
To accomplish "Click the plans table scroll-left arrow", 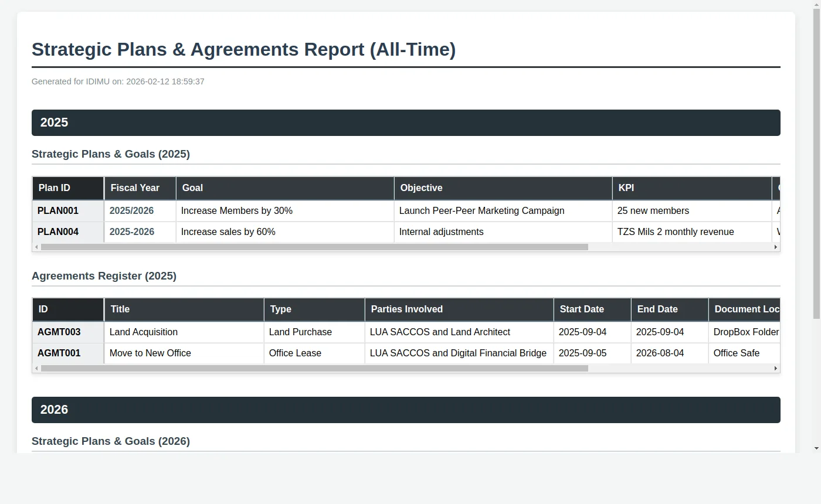I will tap(36, 247).
